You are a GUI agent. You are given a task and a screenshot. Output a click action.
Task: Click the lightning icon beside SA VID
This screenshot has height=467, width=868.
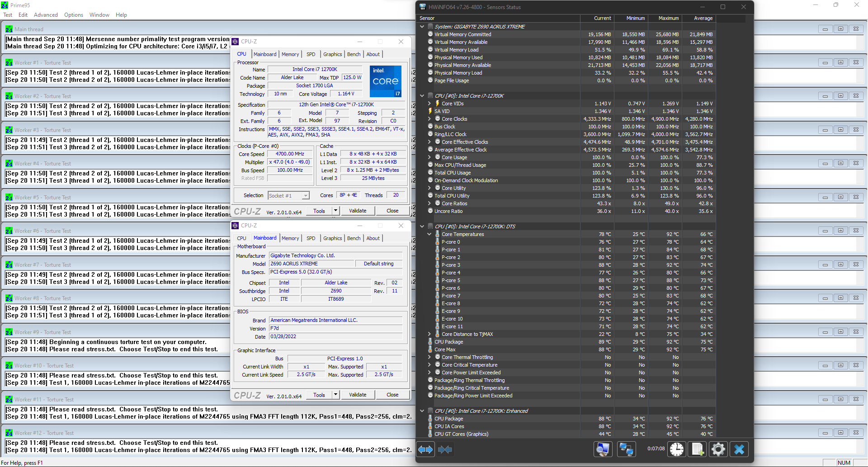click(430, 111)
